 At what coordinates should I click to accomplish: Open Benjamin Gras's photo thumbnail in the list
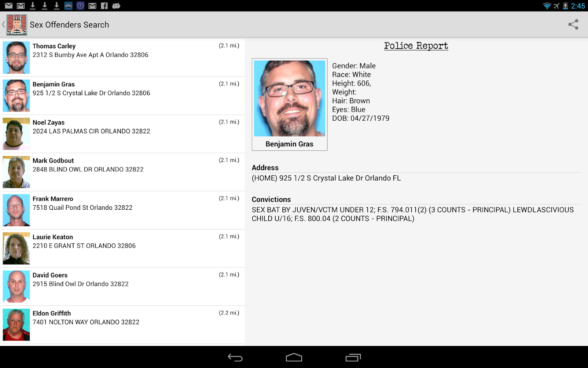(x=16, y=96)
